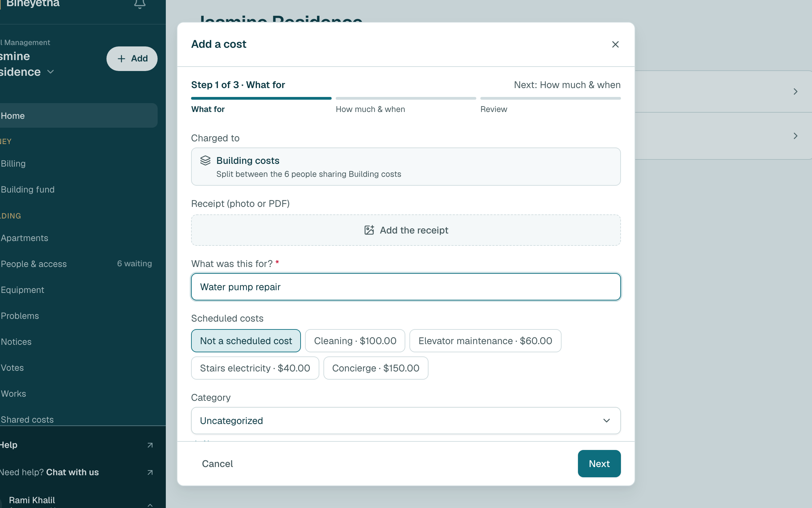This screenshot has width=812, height=508.
Task: Click the chevron on first background row
Action: click(x=795, y=91)
